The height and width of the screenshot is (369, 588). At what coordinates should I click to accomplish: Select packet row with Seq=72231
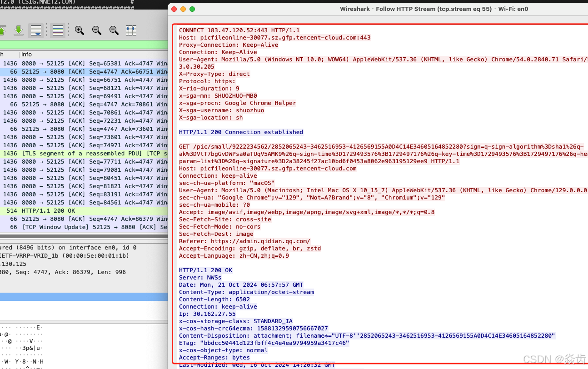[x=84, y=121]
